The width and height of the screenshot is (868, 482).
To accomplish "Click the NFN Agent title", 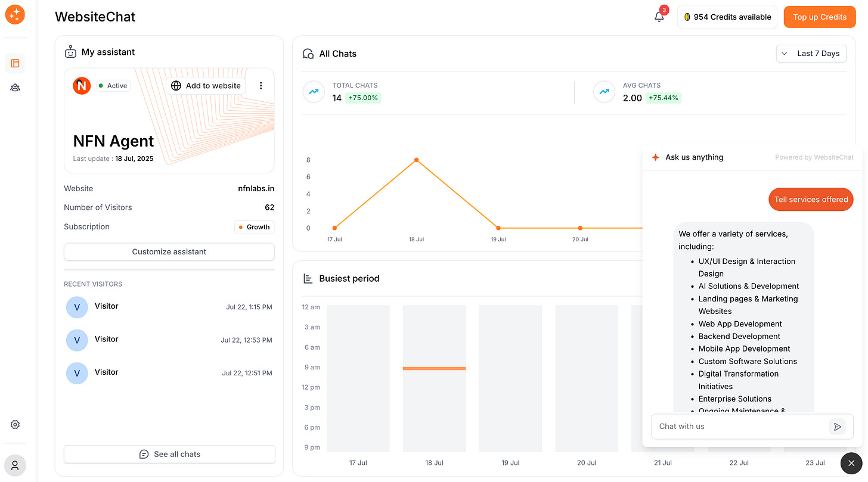I will click(113, 141).
